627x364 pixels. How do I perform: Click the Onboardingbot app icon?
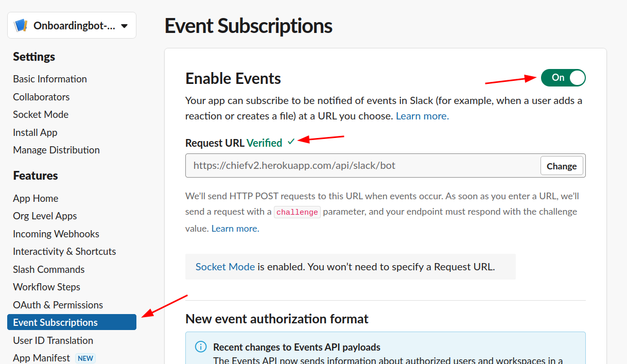(x=20, y=25)
